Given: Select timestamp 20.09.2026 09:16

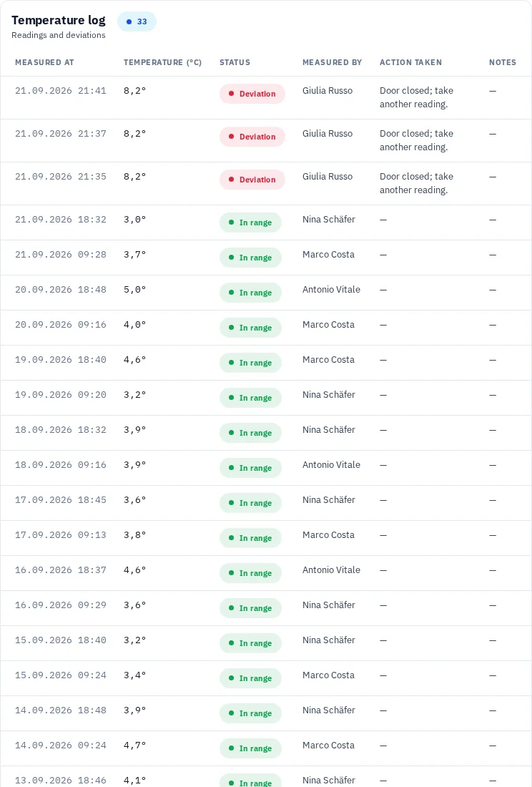Looking at the screenshot, I should point(61,325).
